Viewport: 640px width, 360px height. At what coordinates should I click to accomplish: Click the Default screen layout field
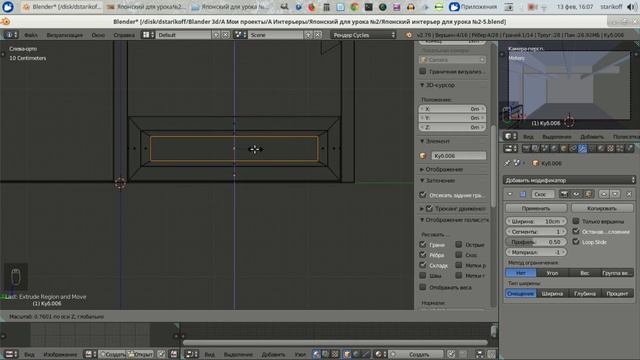[184, 35]
